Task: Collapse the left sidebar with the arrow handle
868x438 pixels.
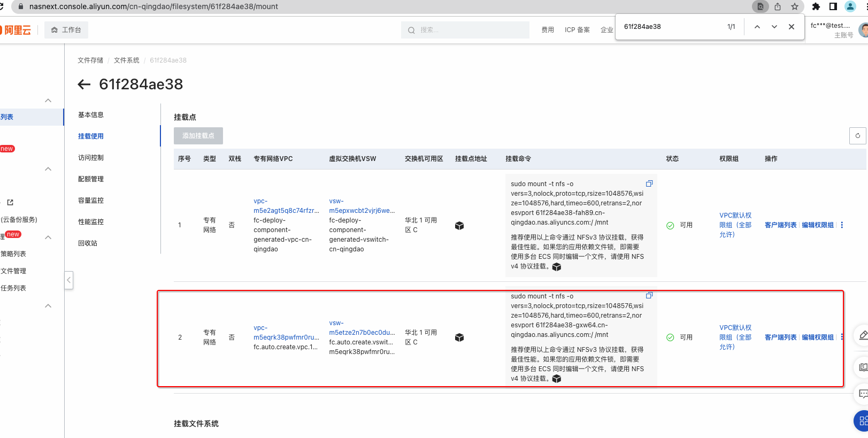Action: (68, 280)
